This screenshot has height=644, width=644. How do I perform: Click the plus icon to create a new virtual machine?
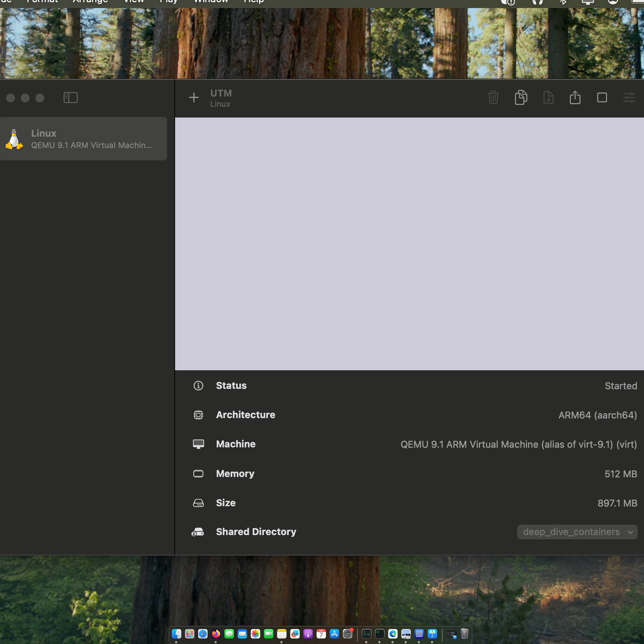[x=194, y=98]
